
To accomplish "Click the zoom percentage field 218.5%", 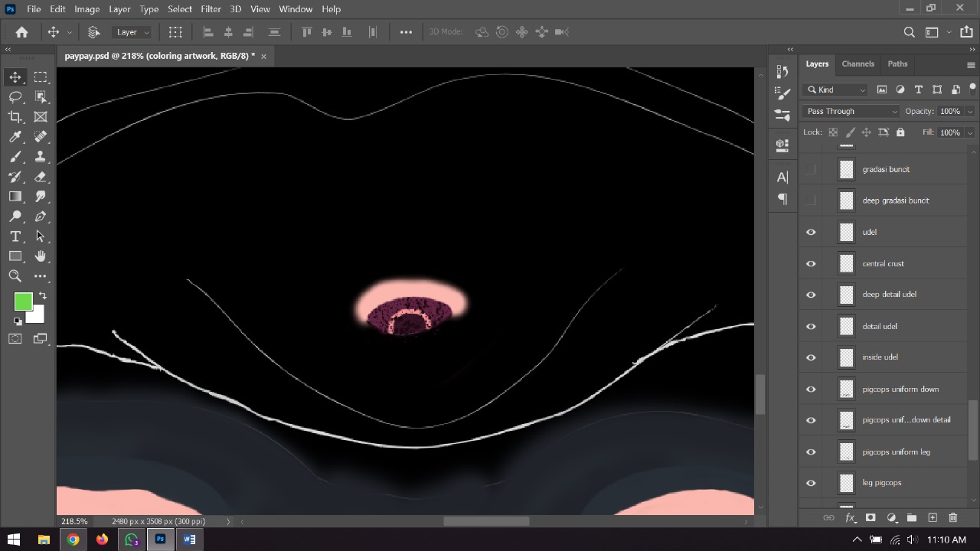I will point(74,521).
